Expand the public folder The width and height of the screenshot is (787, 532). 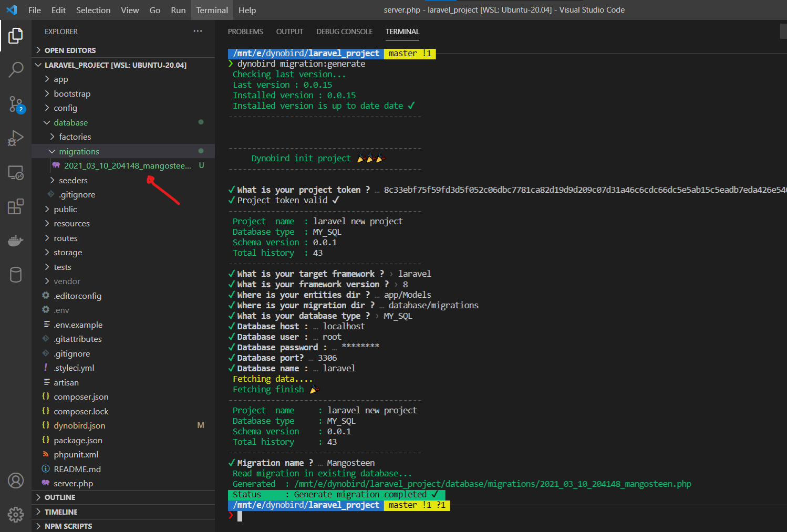coord(123,209)
